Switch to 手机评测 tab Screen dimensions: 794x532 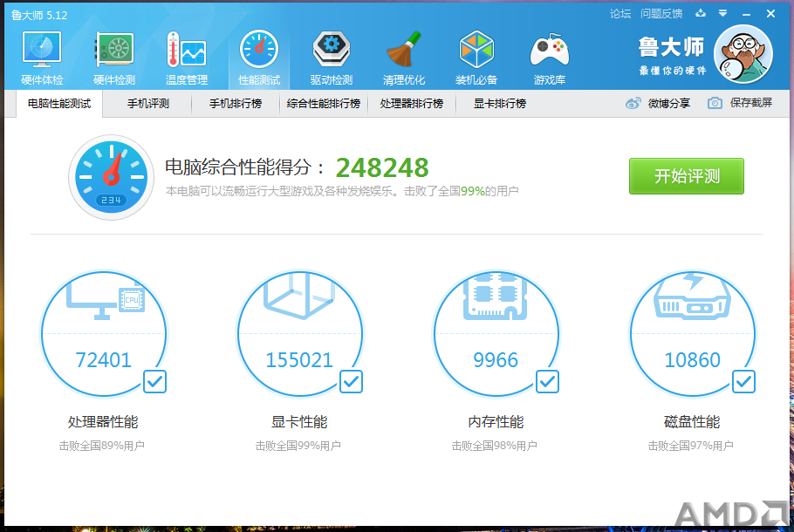(x=147, y=104)
